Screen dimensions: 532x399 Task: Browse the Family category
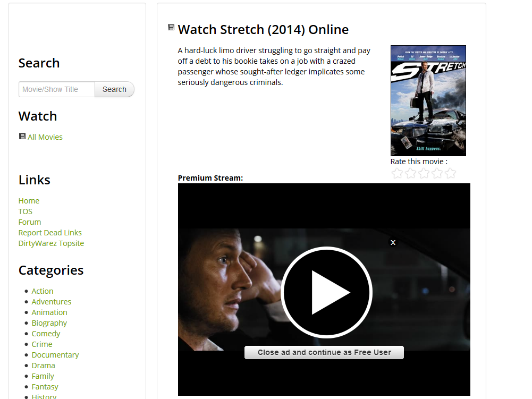pyautogui.click(x=43, y=376)
